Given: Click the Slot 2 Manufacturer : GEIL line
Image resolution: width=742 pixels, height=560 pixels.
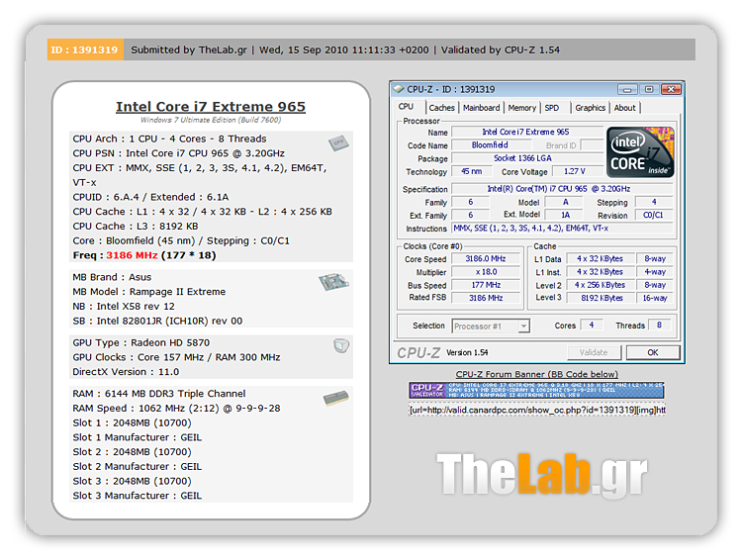Looking at the screenshot, I should [138, 467].
